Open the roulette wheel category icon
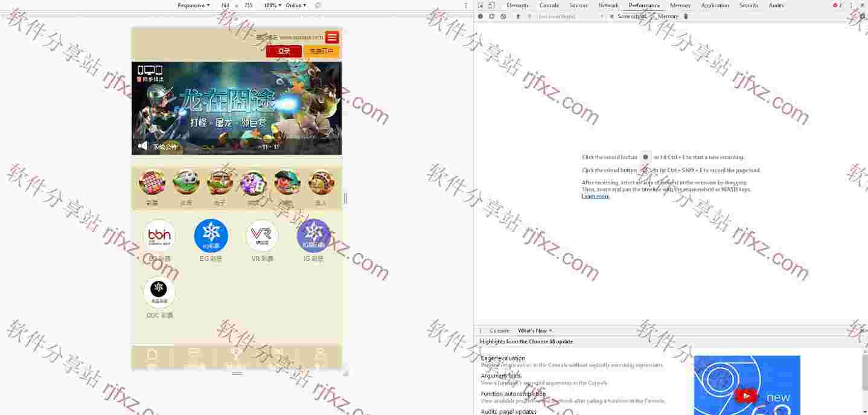Image resolution: width=868 pixels, height=415 pixels. coord(321,182)
